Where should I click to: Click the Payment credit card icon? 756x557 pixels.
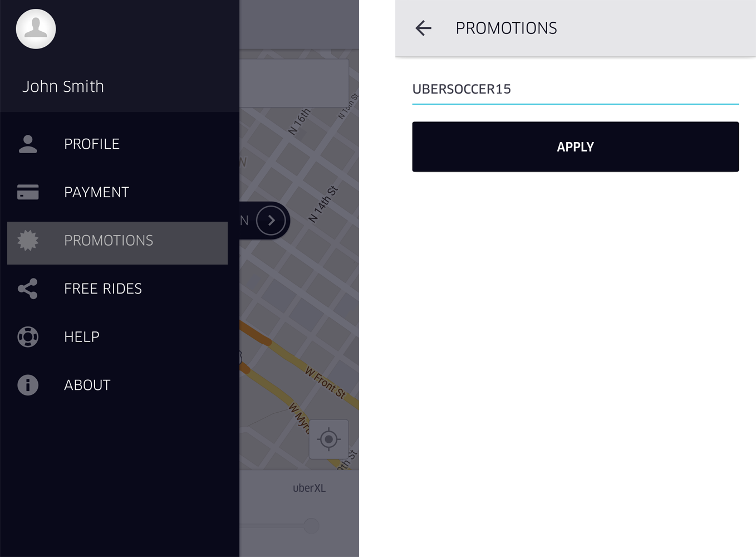tap(28, 192)
